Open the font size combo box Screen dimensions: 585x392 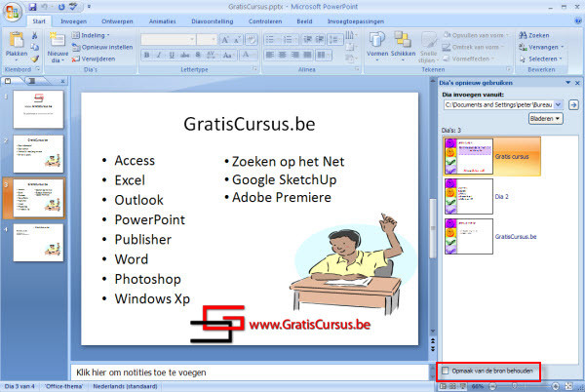click(207, 40)
